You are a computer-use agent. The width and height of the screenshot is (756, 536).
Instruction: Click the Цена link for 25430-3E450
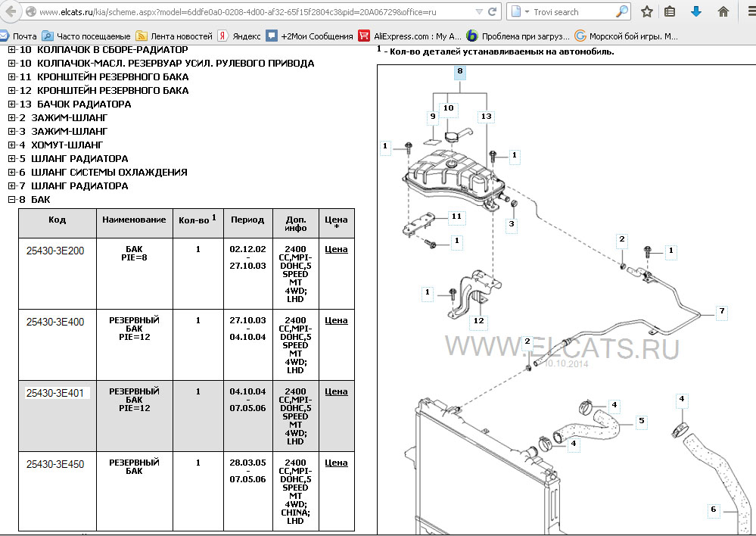(x=336, y=463)
